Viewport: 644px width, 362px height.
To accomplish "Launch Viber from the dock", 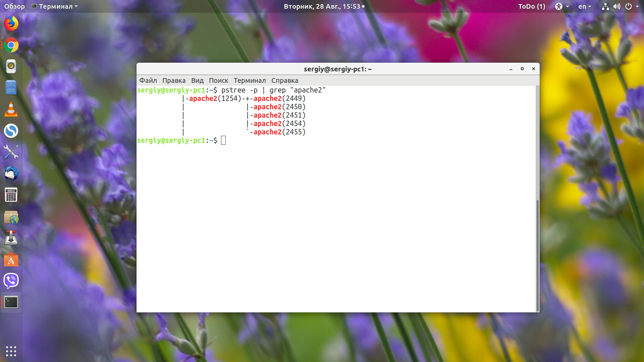I will point(11,281).
